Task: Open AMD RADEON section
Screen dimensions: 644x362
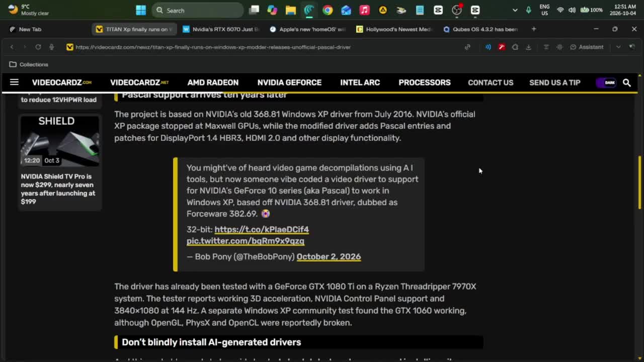Action: pos(213,82)
